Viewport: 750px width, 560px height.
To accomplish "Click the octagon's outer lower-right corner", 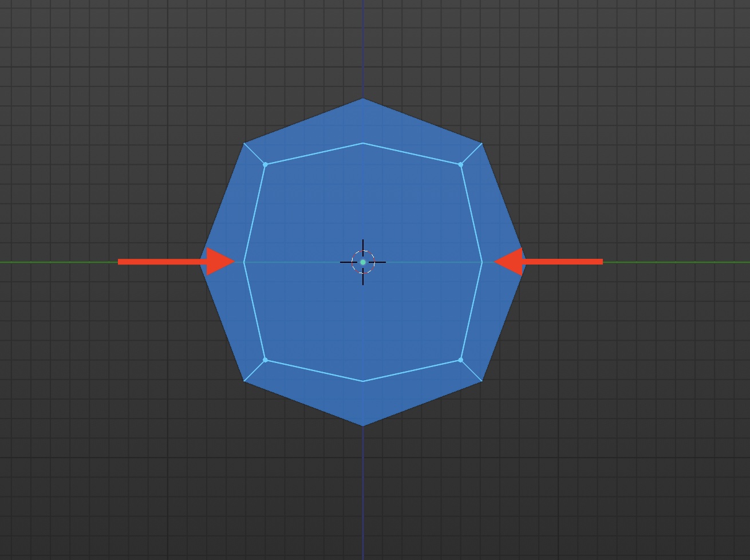I will pyautogui.click(x=481, y=381).
